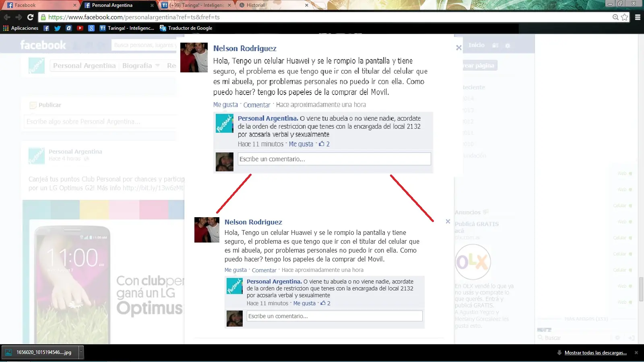Open the downloaded 1656020 jpg file

pyautogui.click(x=39, y=352)
